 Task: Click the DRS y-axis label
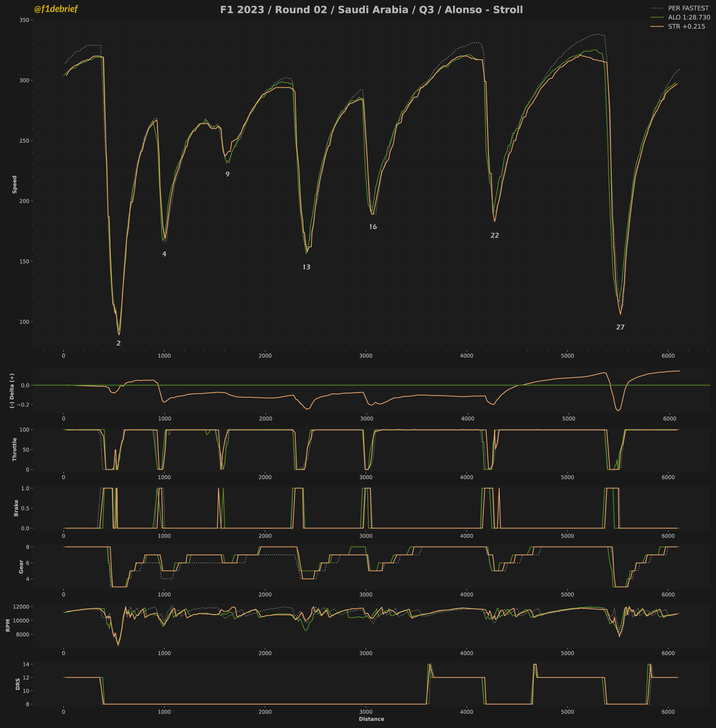18,684
